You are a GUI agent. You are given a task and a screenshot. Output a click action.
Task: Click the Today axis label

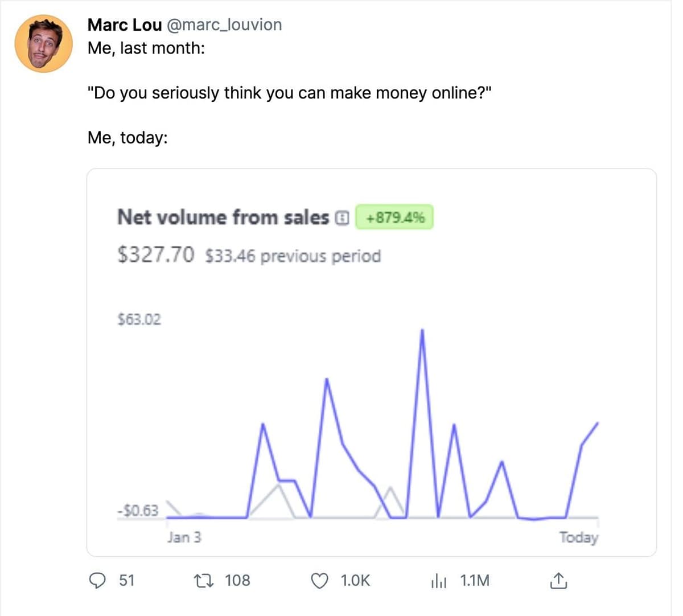(578, 537)
